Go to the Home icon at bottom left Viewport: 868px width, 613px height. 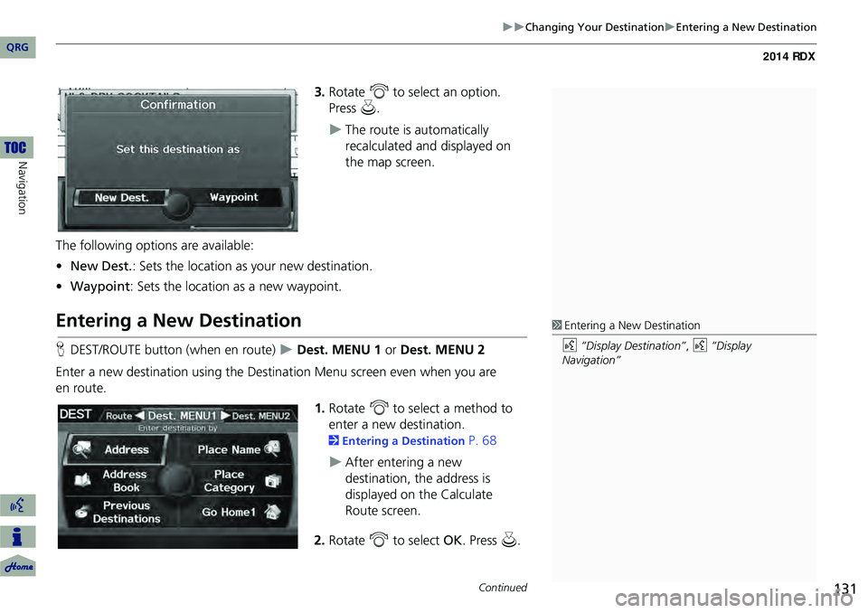coord(18,567)
